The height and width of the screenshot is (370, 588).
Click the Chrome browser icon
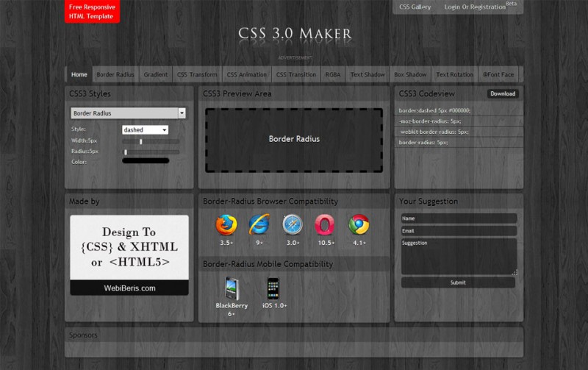pos(359,224)
